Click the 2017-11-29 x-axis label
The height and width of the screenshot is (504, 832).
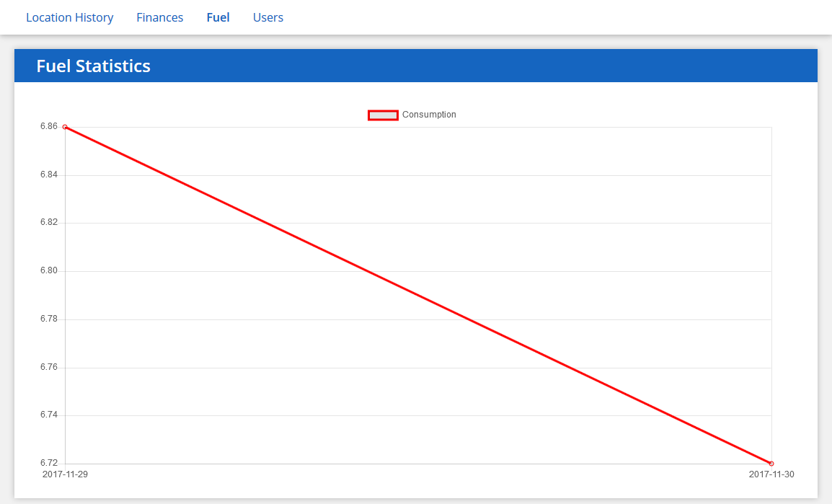[x=65, y=474]
